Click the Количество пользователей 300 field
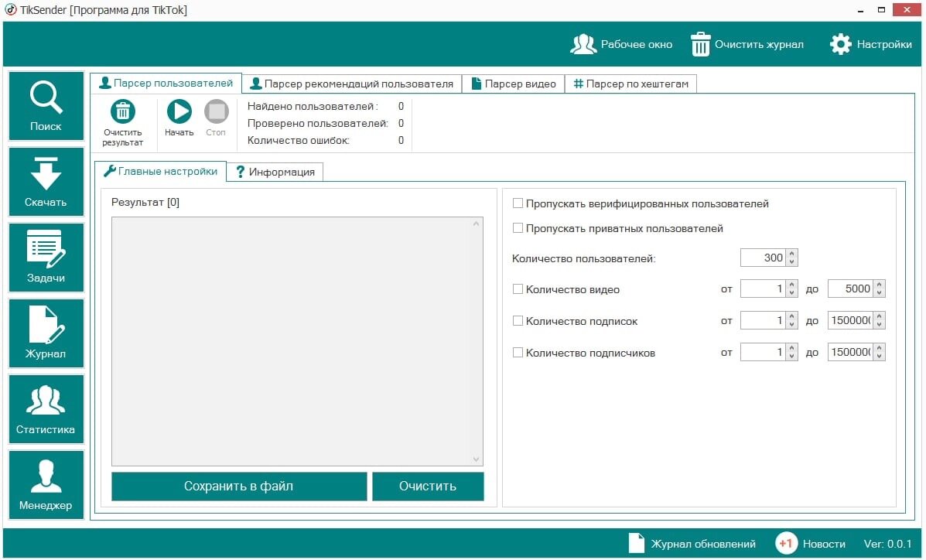The width and height of the screenshot is (926, 560). pyautogui.click(x=764, y=258)
